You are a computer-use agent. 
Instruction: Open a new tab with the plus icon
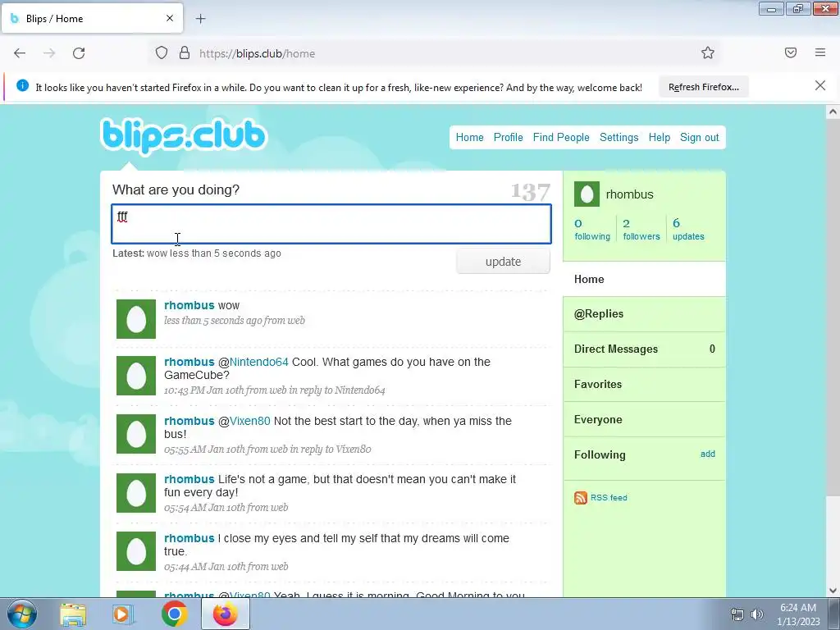tap(200, 19)
